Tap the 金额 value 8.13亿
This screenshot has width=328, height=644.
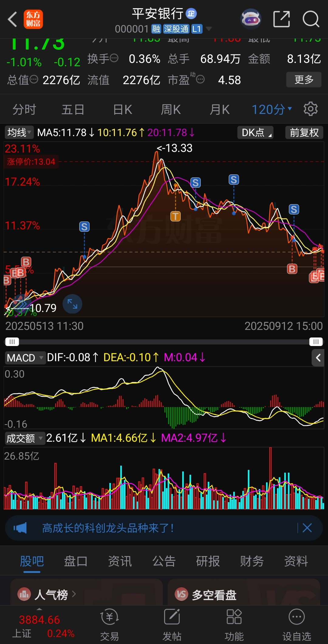pyautogui.click(x=304, y=59)
